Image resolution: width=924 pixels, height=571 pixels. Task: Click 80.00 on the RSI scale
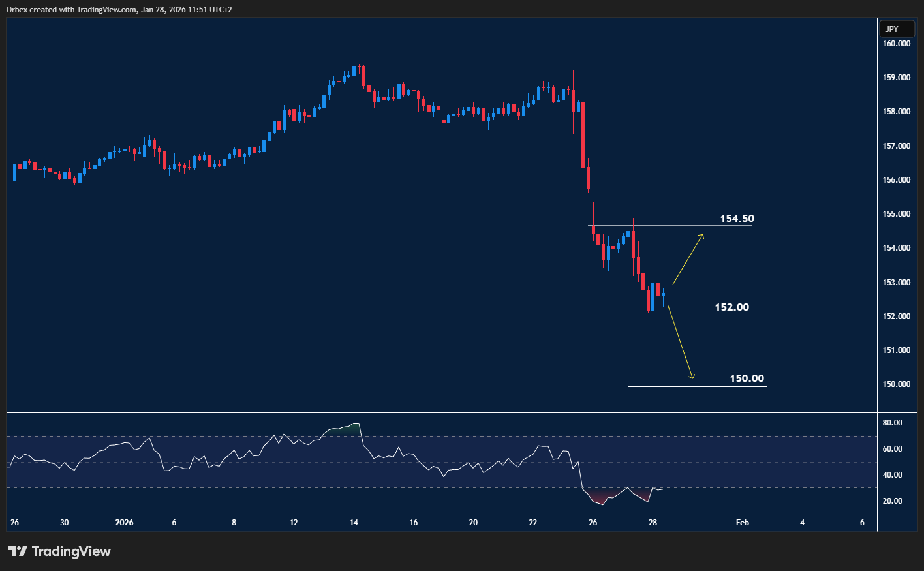(x=892, y=423)
